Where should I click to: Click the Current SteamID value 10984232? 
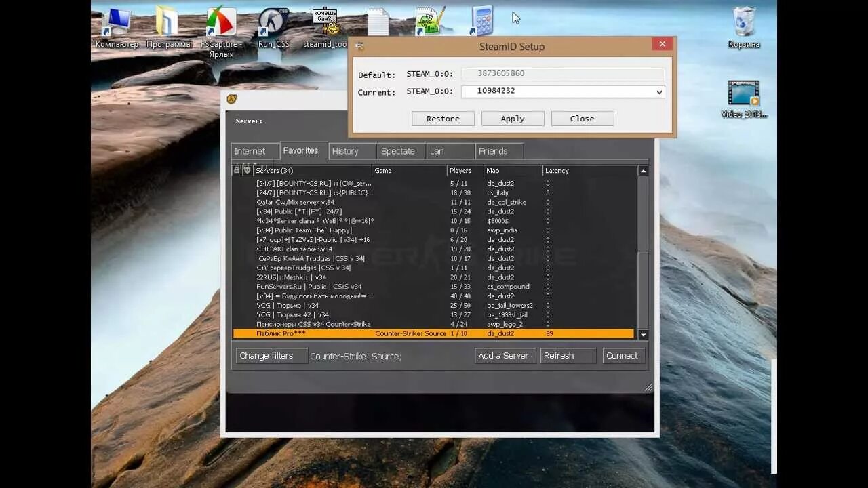(496, 91)
